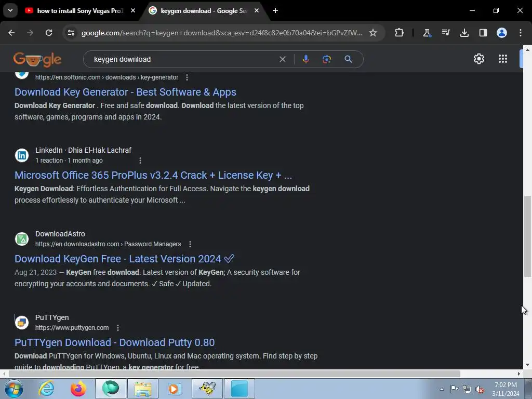
Task: Open Action Center flag tray icon
Action: click(x=454, y=389)
